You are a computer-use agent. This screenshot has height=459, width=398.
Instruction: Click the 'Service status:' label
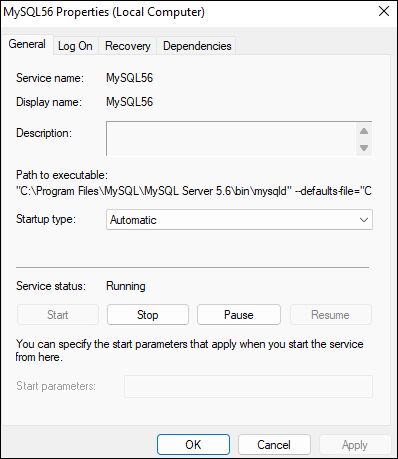tap(51, 286)
